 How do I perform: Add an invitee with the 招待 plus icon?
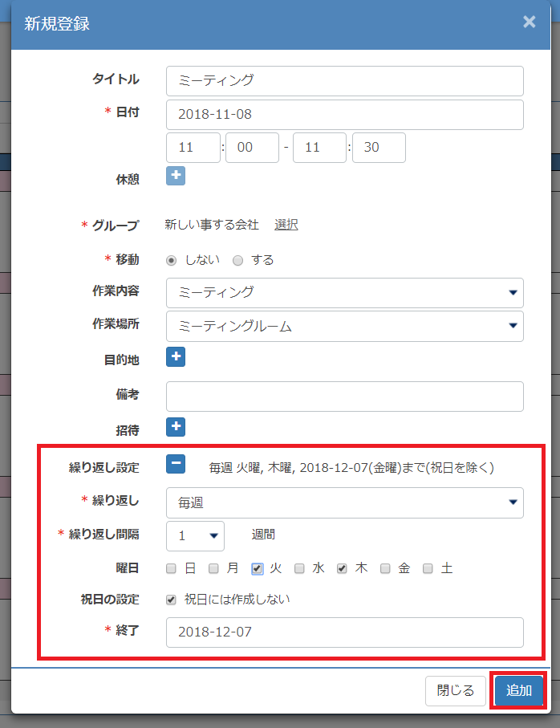pyautogui.click(x=176, y=427)
